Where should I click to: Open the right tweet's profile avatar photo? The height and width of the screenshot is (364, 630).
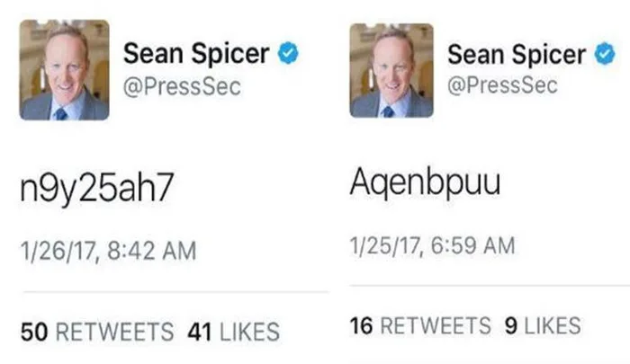coord(391,70)
